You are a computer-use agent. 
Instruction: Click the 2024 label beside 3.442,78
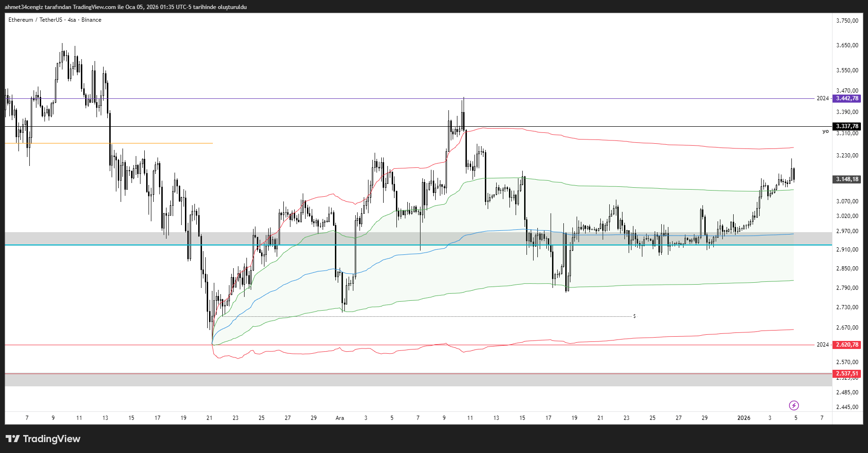click(x=823, y=98)
